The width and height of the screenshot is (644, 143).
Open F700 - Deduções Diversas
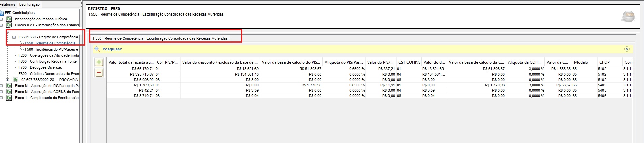40,67
